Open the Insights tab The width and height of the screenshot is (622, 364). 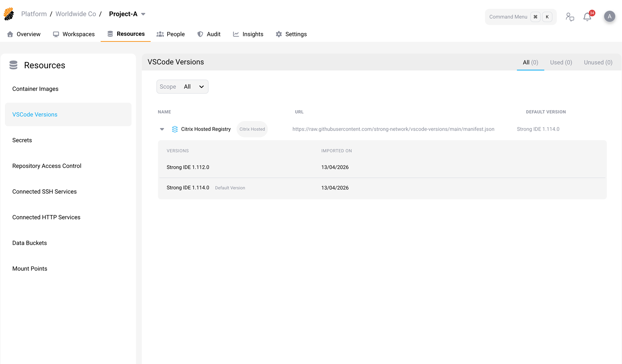[248, 34]
